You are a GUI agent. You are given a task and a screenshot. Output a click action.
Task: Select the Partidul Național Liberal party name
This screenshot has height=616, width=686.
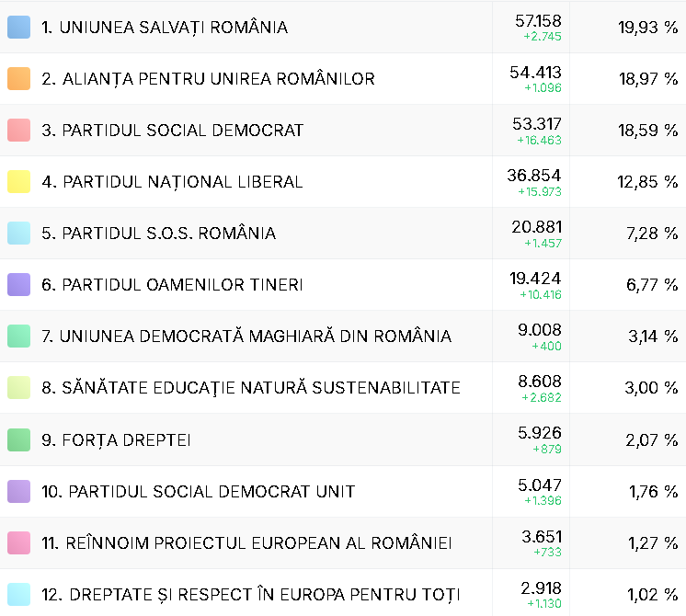point(172,182)
